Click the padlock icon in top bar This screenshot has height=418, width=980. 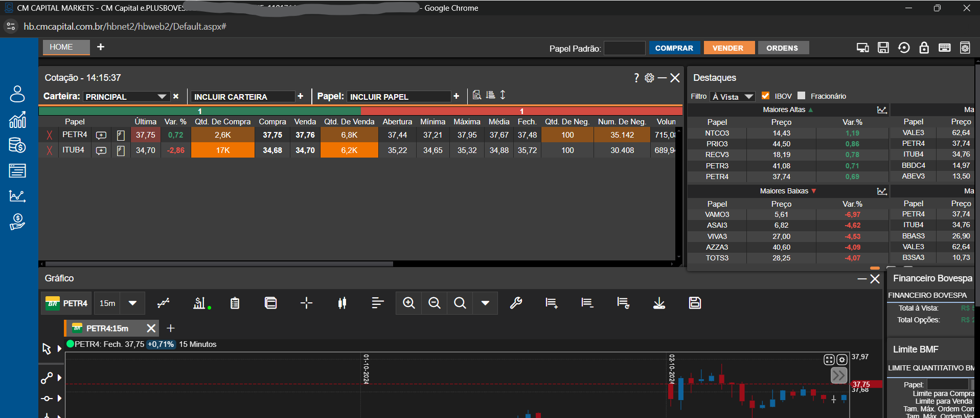pyautogui.click(x=924, y=48)
